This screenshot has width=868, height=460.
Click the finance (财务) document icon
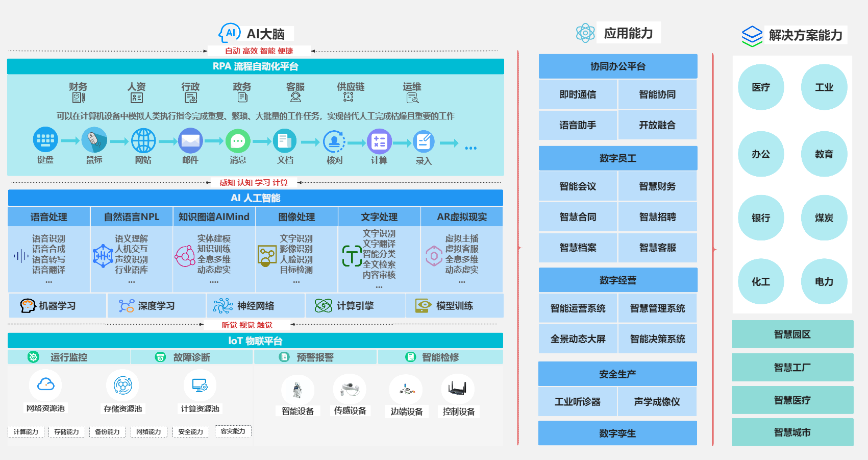(x=78, y=98)
